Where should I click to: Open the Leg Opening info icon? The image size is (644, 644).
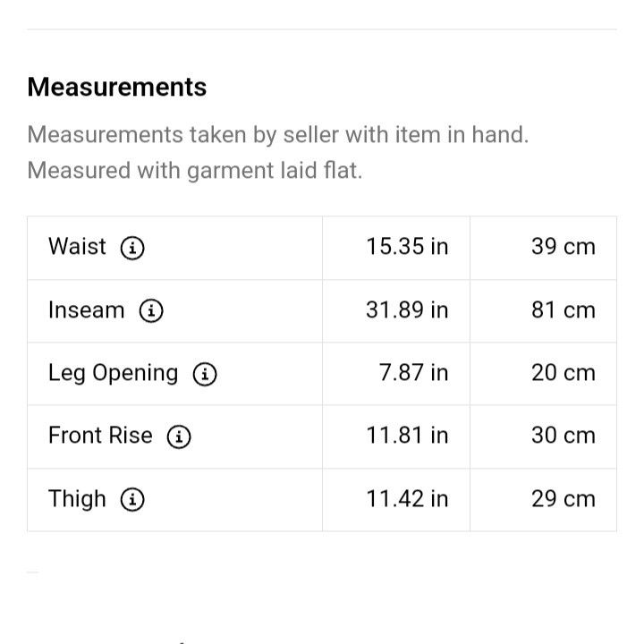(x=205, y=374)
